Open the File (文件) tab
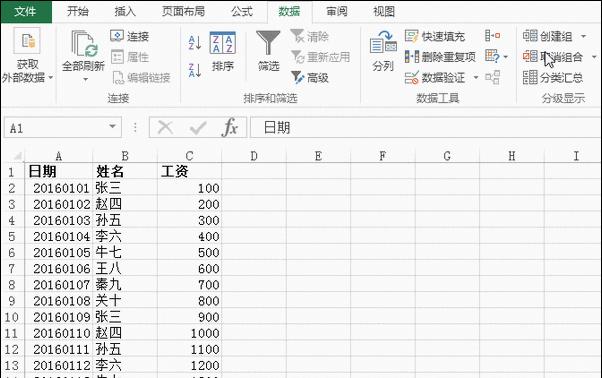Viewport: 602px width, 378px height. pyautogui.click(x=26, y=12)
